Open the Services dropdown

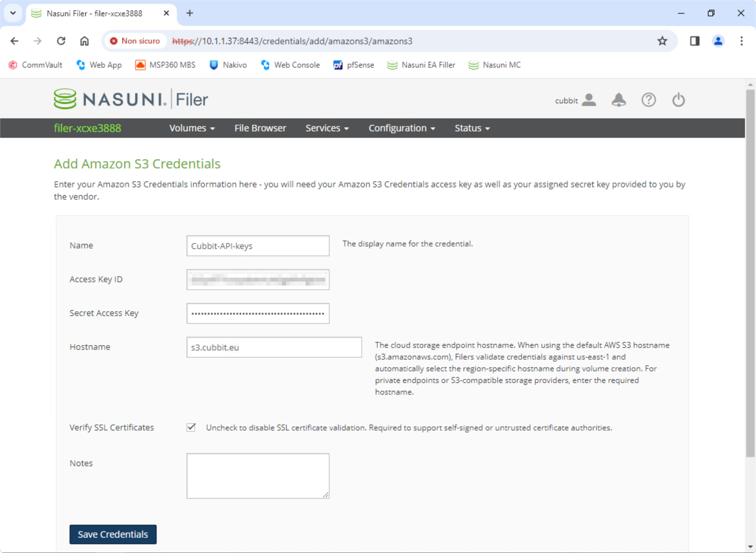click(327, 128)
